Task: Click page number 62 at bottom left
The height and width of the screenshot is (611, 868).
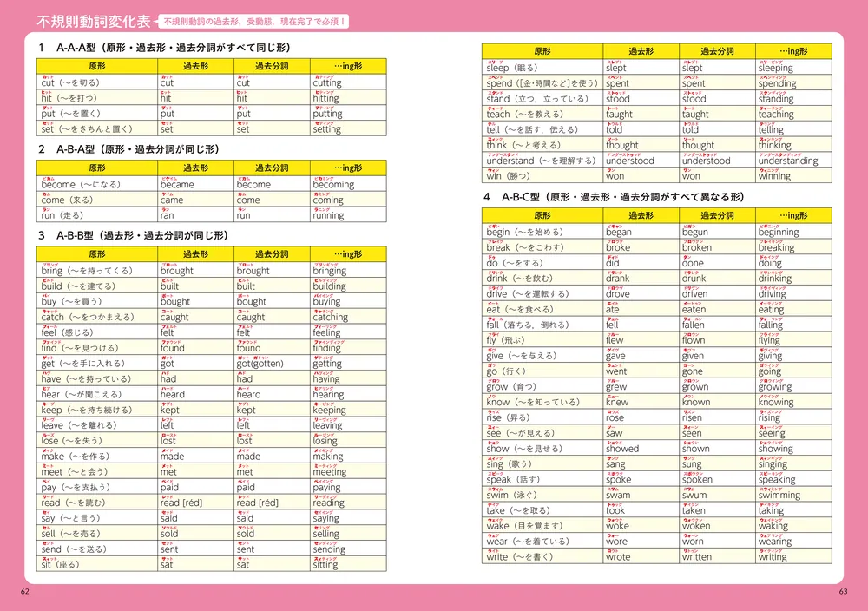Action: (x=24, y=592)
